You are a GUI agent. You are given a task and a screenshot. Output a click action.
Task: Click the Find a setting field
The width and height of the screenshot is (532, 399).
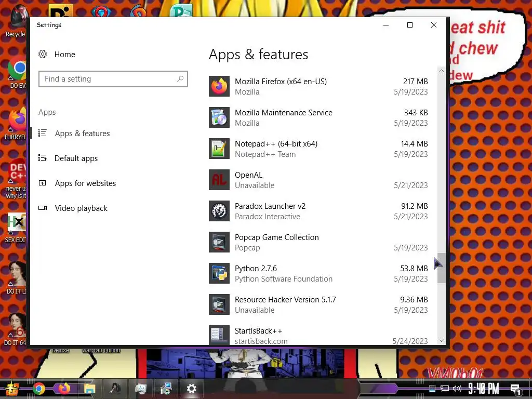tap(113, 79)
